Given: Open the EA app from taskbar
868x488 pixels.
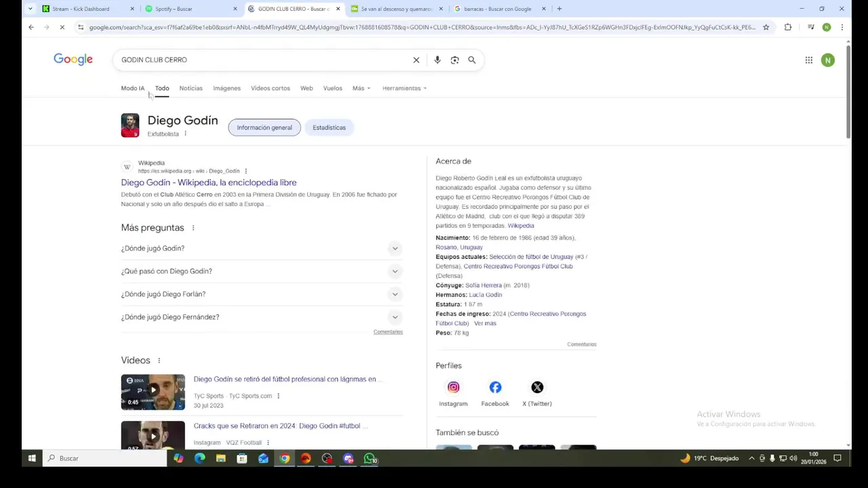Looking at the screenshot, I should 306,458.
